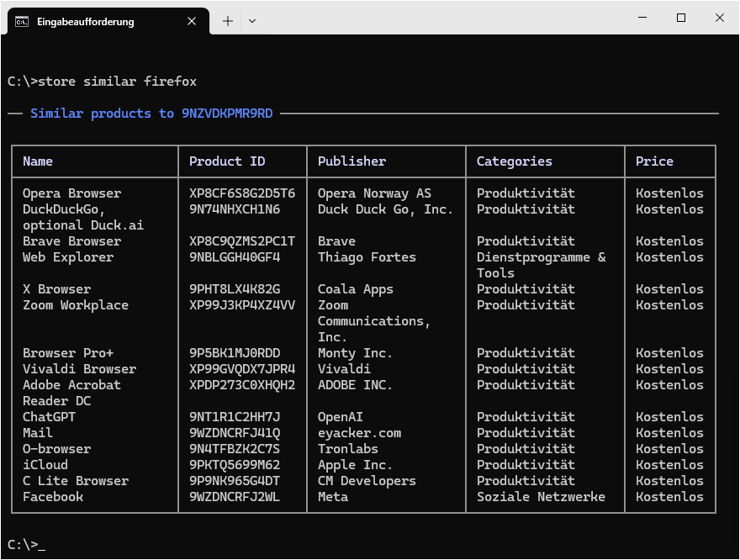The height and width of the screenshot is (560, 740).
Task: Click product ID 9NBLGGH40GF4
Action: [x=235, y=257]
